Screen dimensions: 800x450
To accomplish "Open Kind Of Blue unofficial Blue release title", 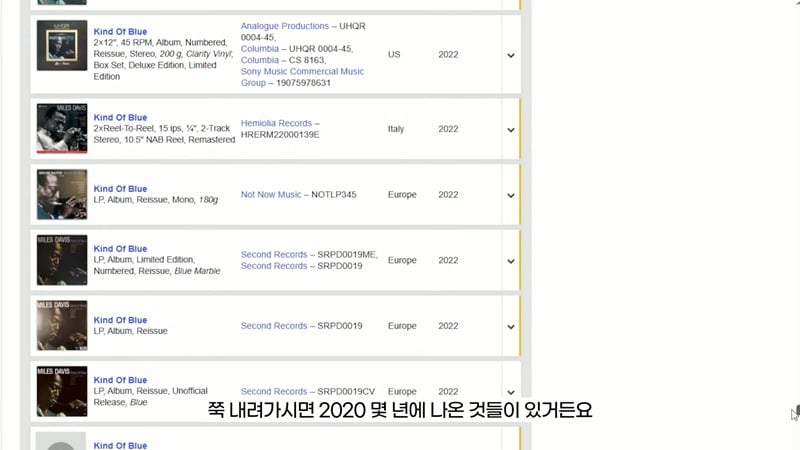I will click(120, 380).
